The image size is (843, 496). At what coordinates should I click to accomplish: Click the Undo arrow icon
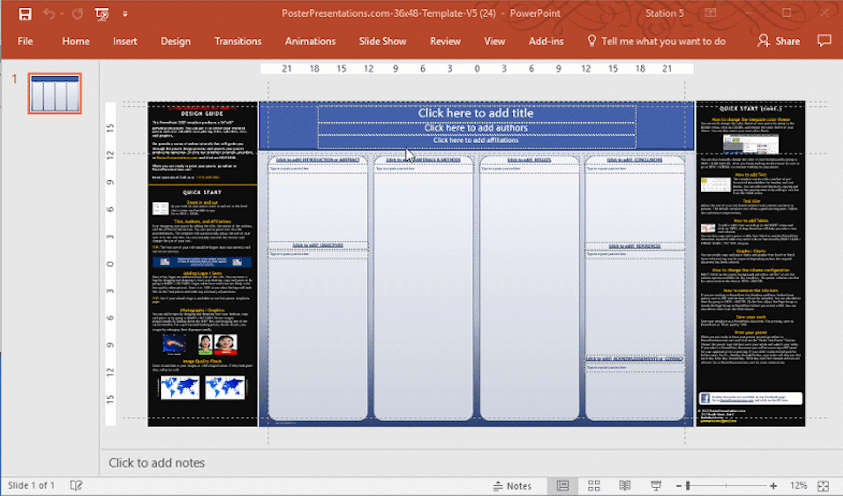(x=49, y=13)
